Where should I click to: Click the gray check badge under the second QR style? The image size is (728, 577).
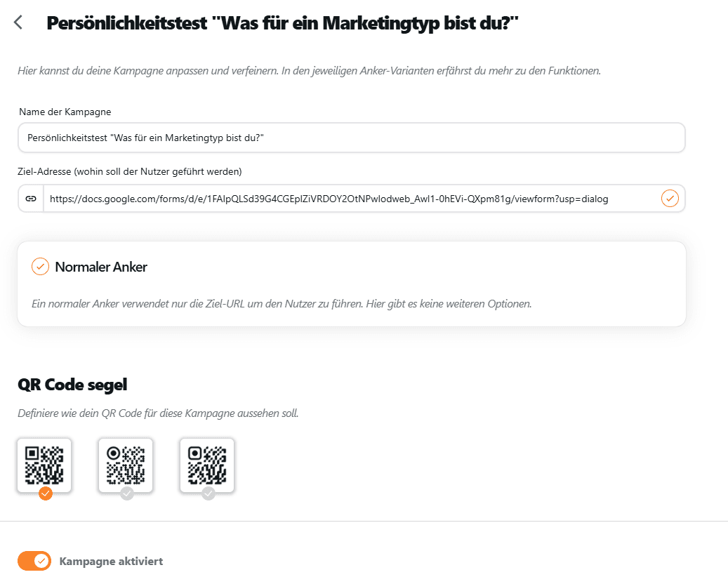click(x=126, y=493)
